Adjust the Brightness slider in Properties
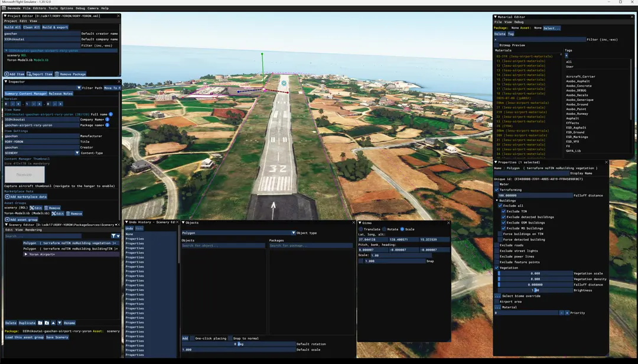 point(535,290)
